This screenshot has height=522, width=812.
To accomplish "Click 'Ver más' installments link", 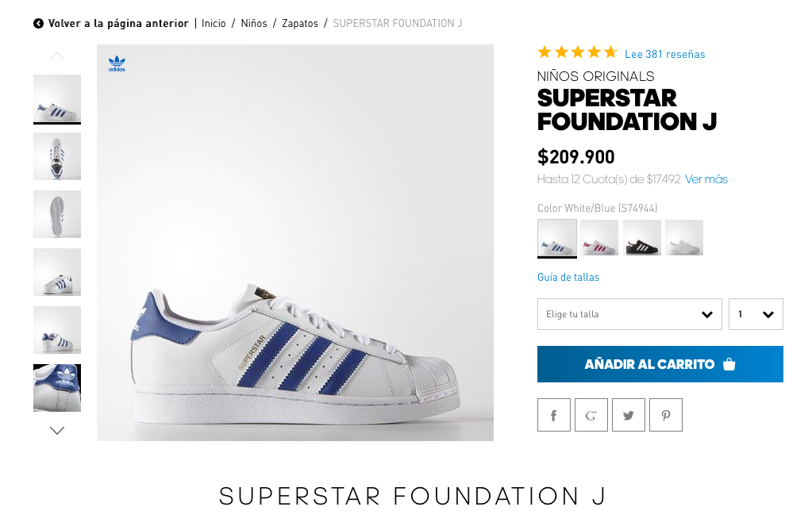I will [x=706, y=179].
